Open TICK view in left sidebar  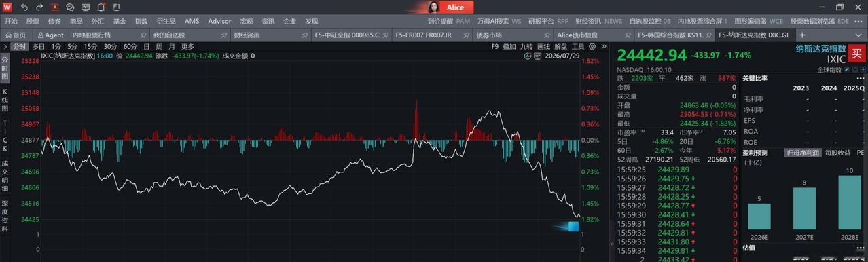[5, 135]
